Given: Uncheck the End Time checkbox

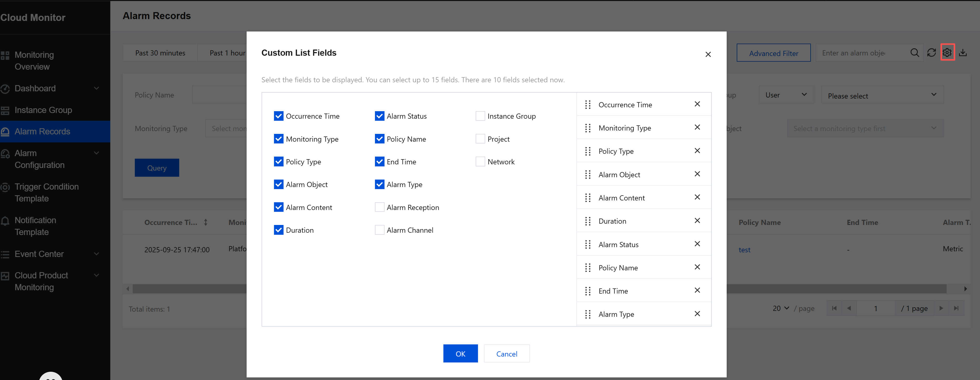Looking at the screenshot, I should 379,161.
